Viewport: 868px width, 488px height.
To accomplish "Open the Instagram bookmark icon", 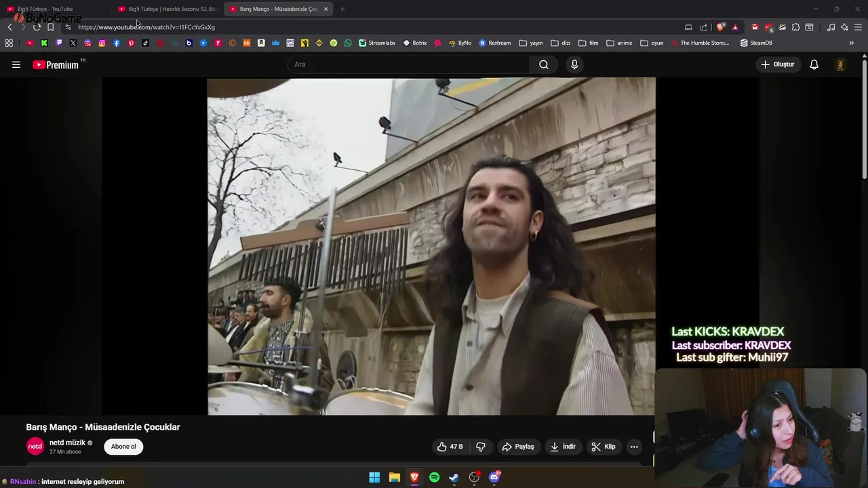I will [x=102, y=43].
